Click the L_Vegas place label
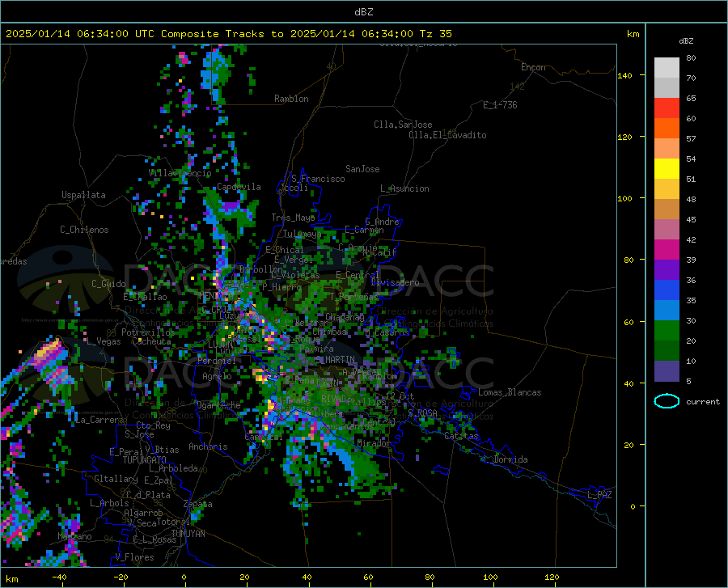The image size is (728, 588). [104, 341]
